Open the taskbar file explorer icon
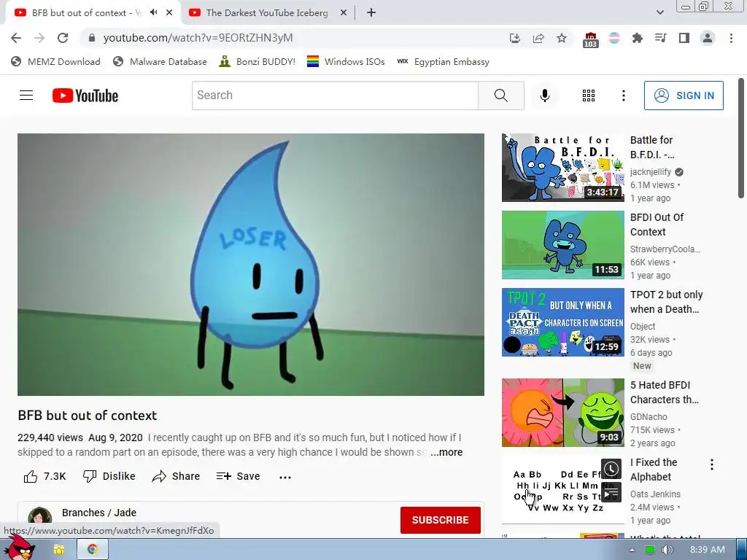This screenshot has width=747, height=560. pyautogui.click(x=58, y=550)
